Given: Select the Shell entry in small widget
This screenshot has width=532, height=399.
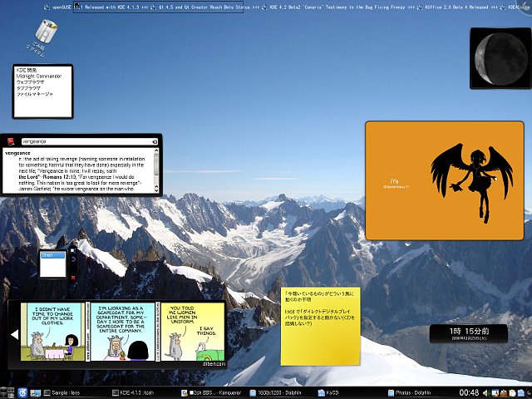Looking at the screenshot, I should [x=52, y=255].
